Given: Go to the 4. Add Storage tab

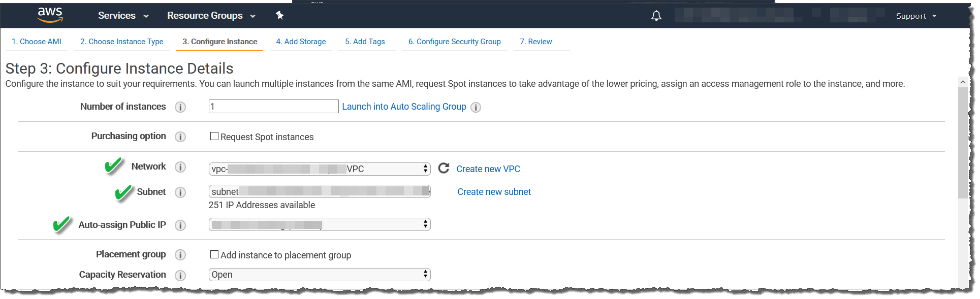Looking at the screenshot, I should point(301,42).
